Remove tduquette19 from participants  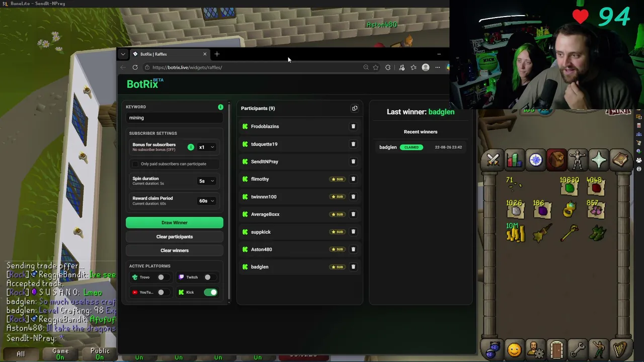pyautogui.click(x=353, y=144)
